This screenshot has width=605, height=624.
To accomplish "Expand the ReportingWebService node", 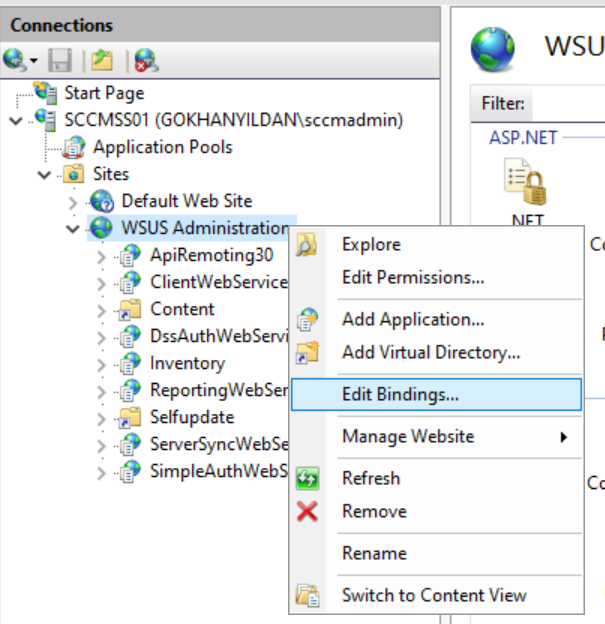I will pos(101,392).
